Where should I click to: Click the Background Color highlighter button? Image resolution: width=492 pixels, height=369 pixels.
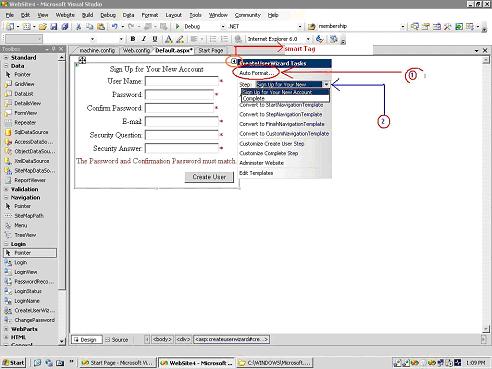pyautogui.click(x=180, y=39)
